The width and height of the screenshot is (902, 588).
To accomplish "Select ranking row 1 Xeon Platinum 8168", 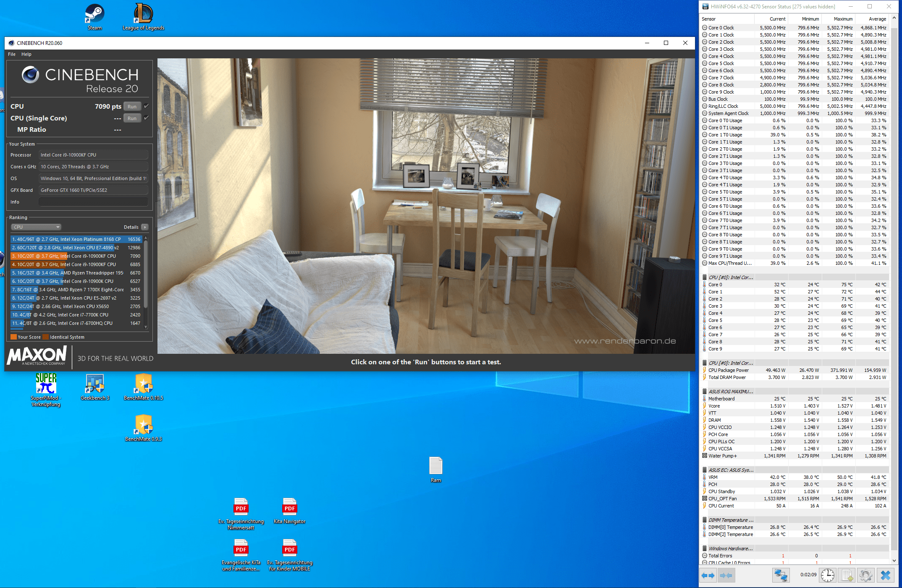I will click(x=76, y=239).
